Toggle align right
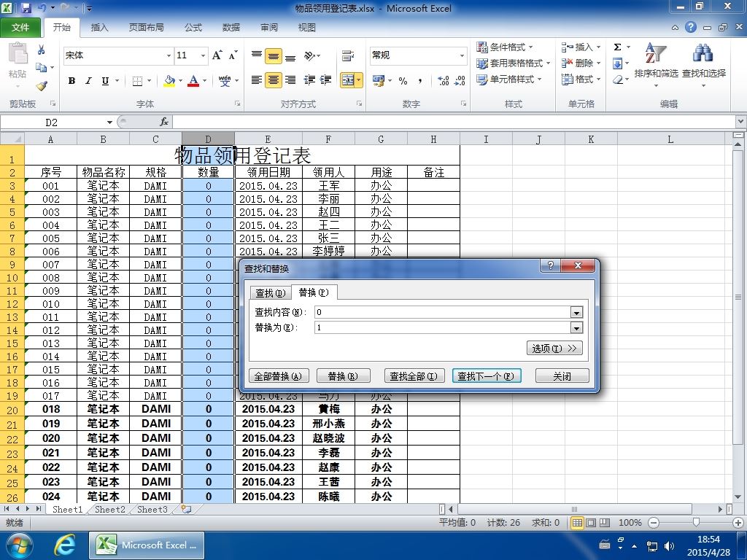The image size is (747, 560). pos(290,80)
